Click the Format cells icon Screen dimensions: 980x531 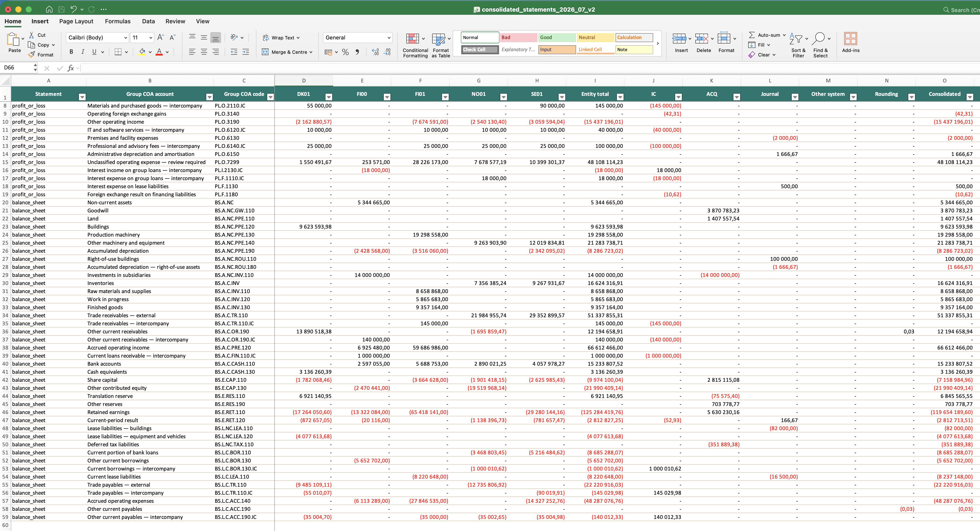point(724,38)
